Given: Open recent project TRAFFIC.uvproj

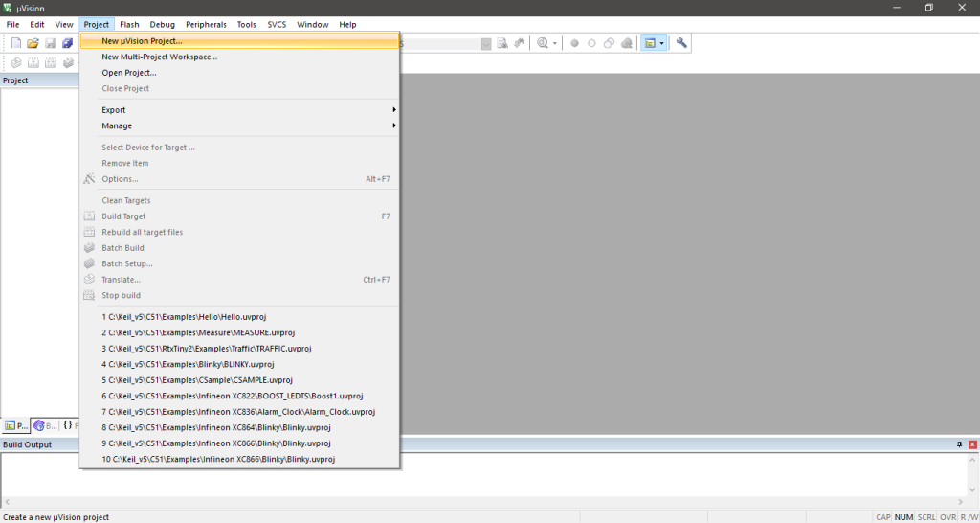Looking at the screenshot, I should point(207,348).
